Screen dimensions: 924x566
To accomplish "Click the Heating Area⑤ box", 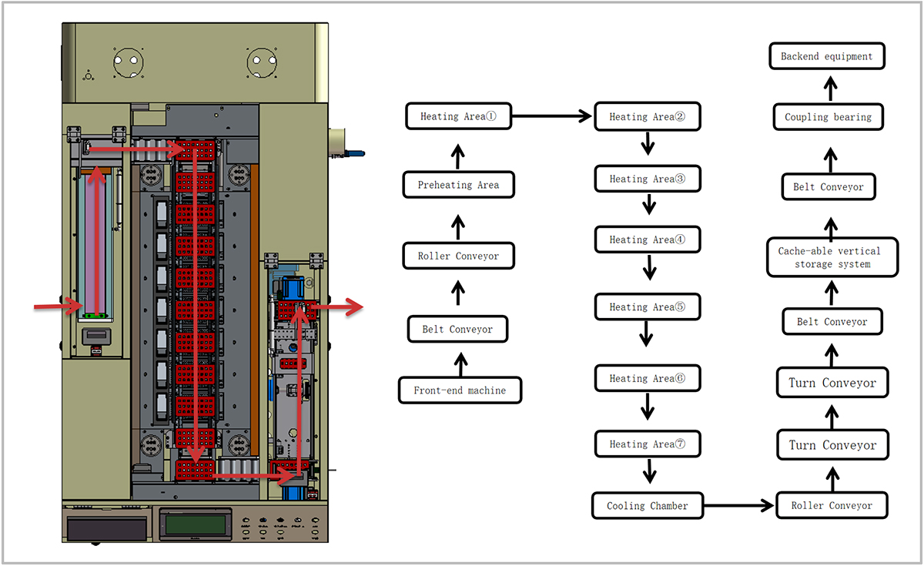I will 647,306.
